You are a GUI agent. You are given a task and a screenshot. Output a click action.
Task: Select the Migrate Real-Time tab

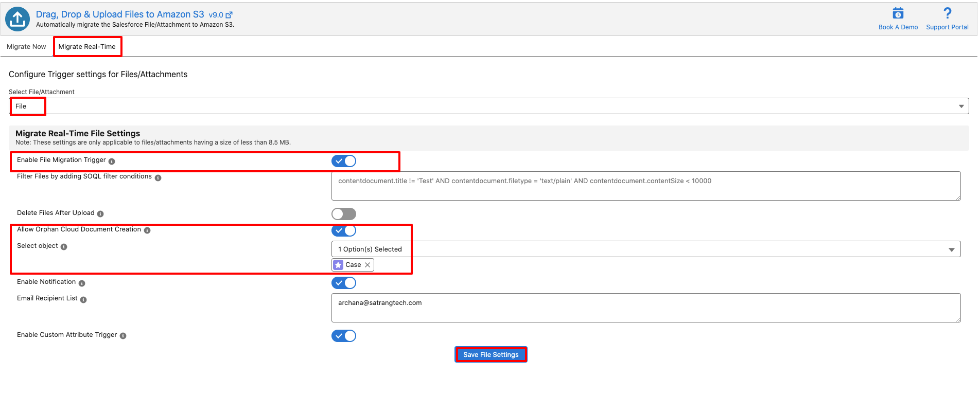(87, 46)
